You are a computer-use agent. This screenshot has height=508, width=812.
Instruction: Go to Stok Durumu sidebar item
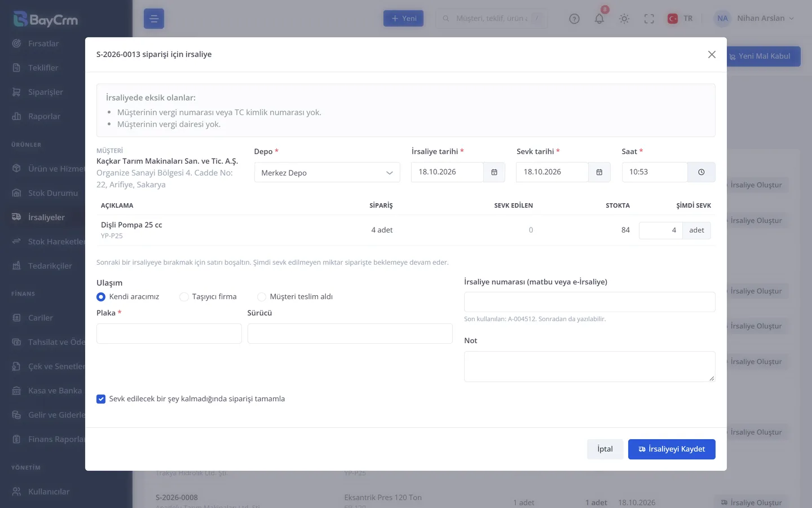tap(52, 193)
